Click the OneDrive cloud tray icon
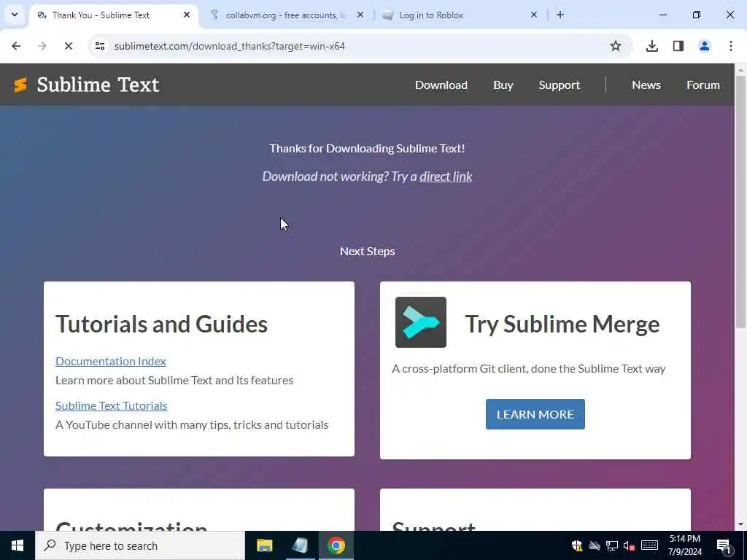This screenshot has height=560, width=747. click(594, 545)
